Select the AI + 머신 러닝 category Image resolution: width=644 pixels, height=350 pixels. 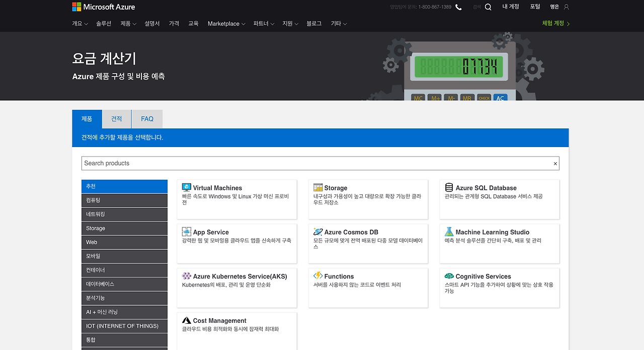click(x=124, y=312)
